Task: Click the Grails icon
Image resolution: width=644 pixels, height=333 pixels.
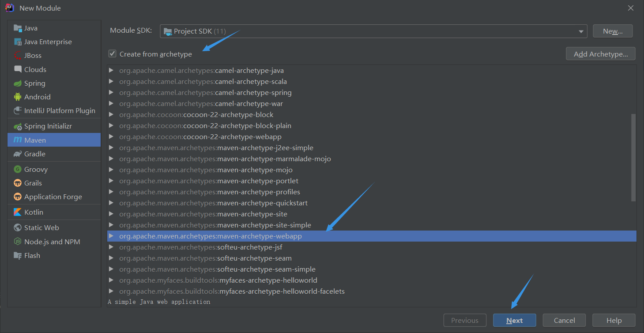Action: pyautogui.click(x=18, y=183)
